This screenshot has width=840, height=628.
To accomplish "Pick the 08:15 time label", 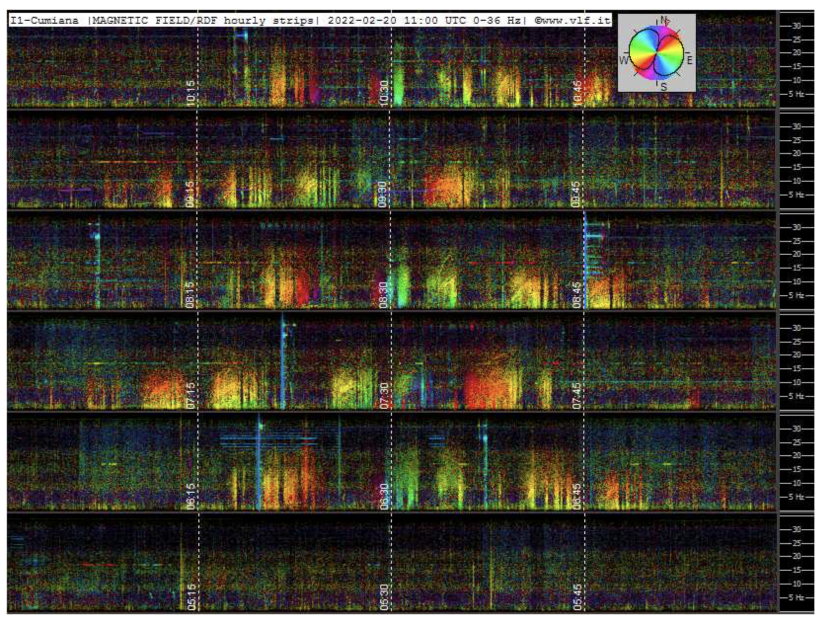I will [191, 295].
